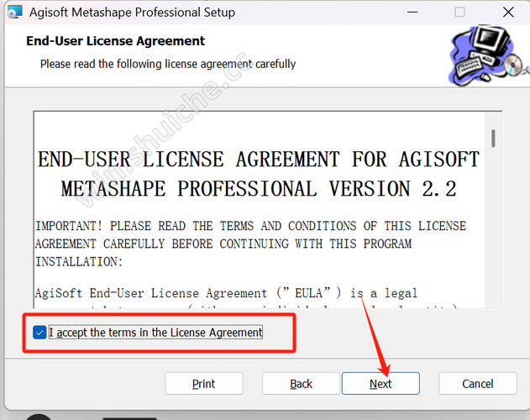
Task: Click the 'AgiSoft End-User License Agreement' sentence
Action: point(226,293)
